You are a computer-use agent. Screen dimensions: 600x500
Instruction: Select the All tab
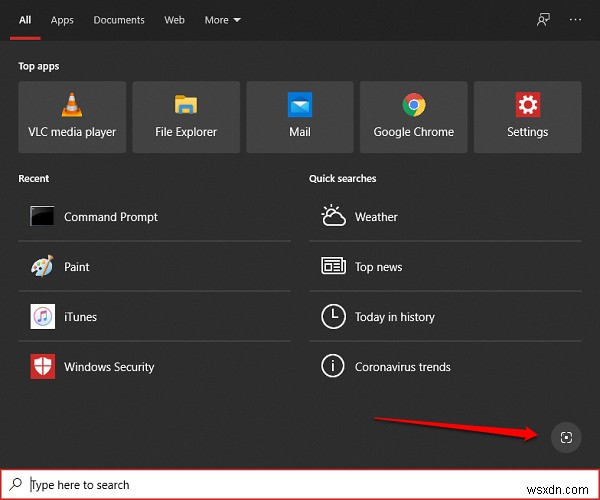25,20
